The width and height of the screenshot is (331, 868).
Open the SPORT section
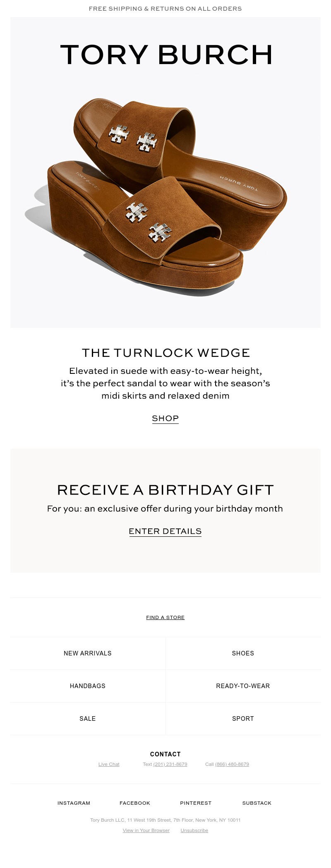point(243,719)
